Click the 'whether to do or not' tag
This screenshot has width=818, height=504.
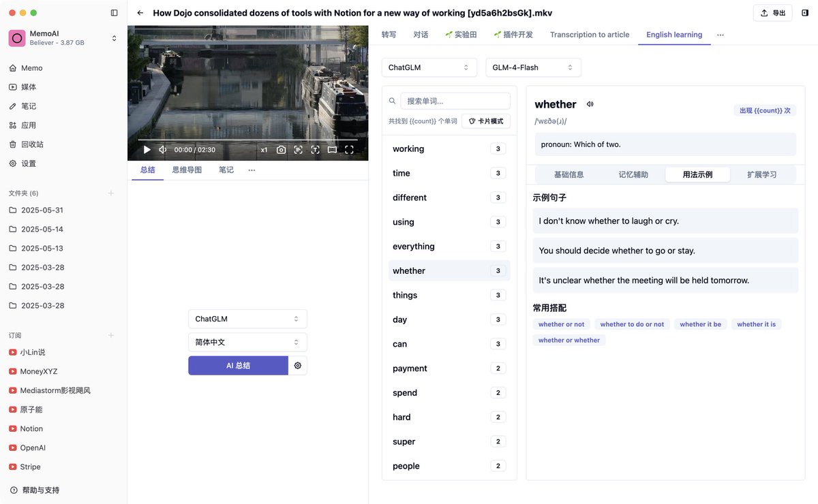point(632,324)
